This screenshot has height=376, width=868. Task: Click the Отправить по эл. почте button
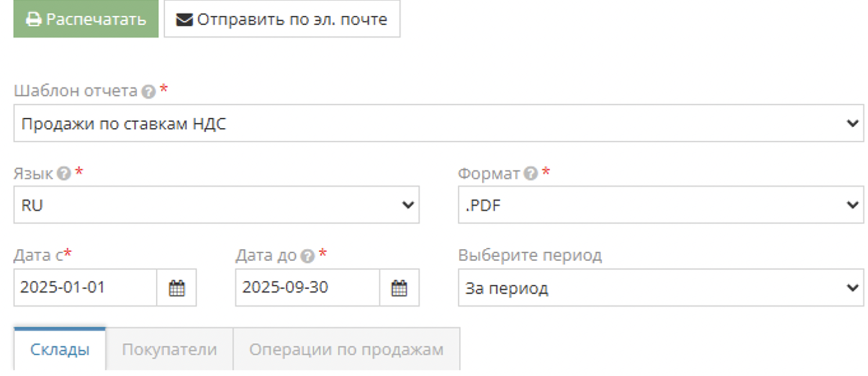point(281,19)
